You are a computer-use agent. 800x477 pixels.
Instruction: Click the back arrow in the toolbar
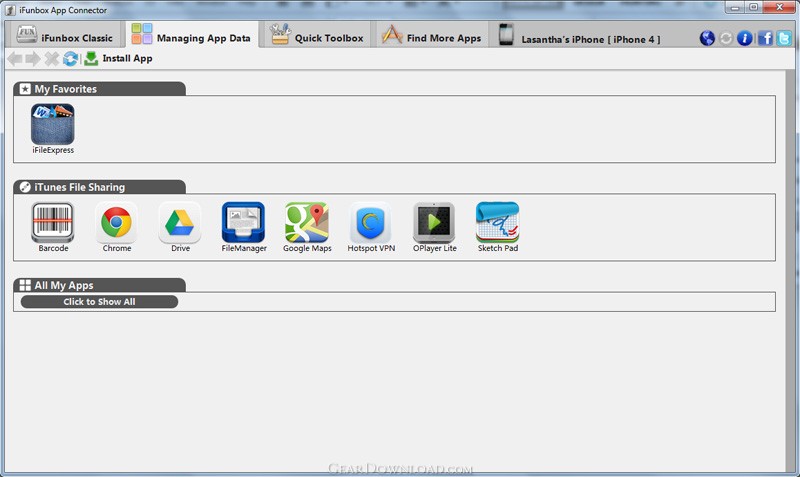pyautogui.click(x=15, y=59)
